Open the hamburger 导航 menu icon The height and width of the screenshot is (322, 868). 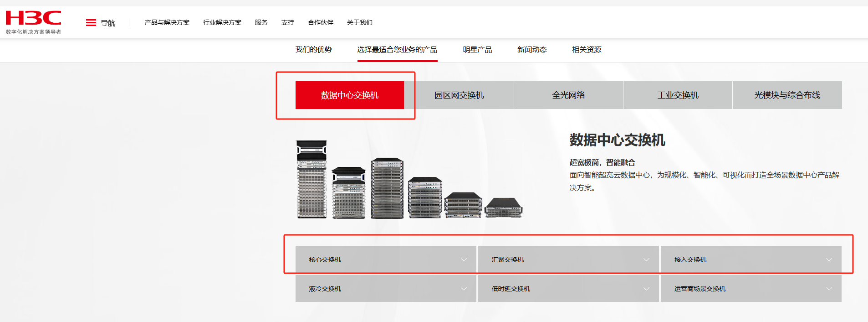91,23
